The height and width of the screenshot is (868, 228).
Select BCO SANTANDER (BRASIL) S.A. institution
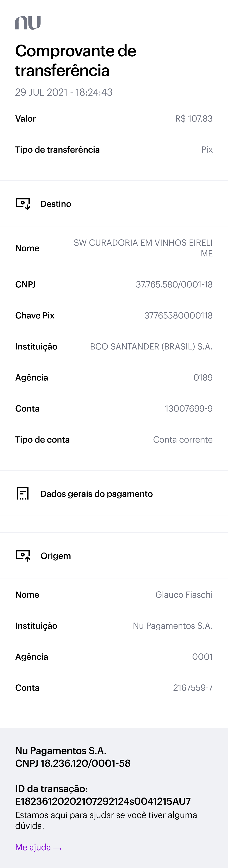click(x=151, y=346)
